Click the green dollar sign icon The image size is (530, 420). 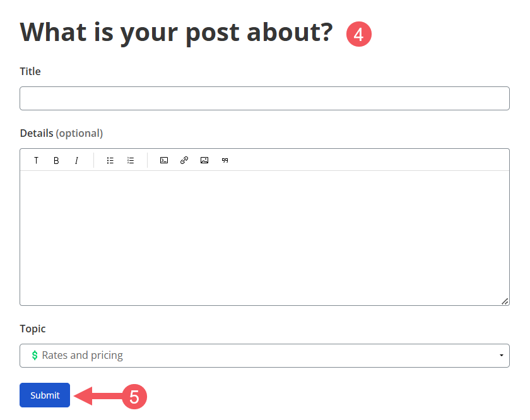35,356
